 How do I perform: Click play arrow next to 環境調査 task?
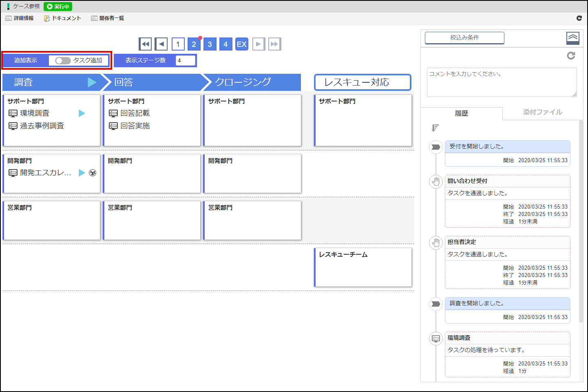point(82,113)
